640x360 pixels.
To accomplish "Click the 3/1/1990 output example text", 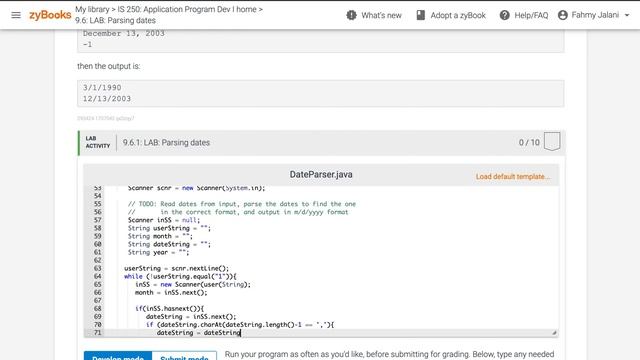I will tap(102, 87).
